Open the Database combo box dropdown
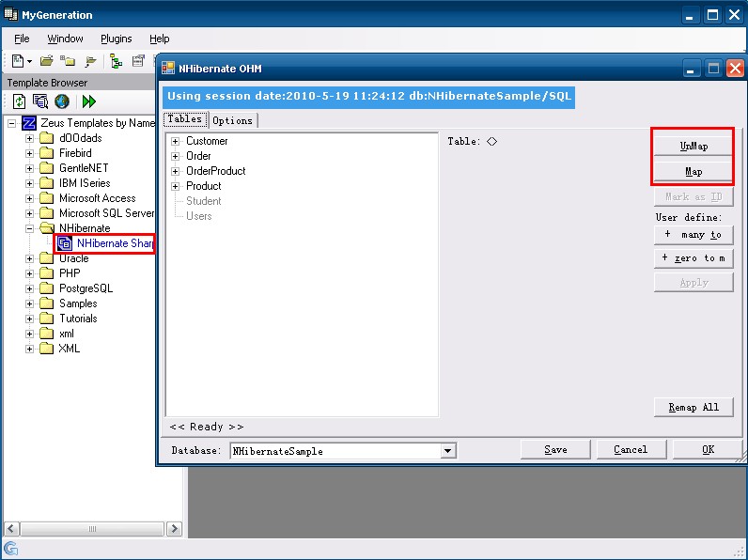 pos(447,451)
